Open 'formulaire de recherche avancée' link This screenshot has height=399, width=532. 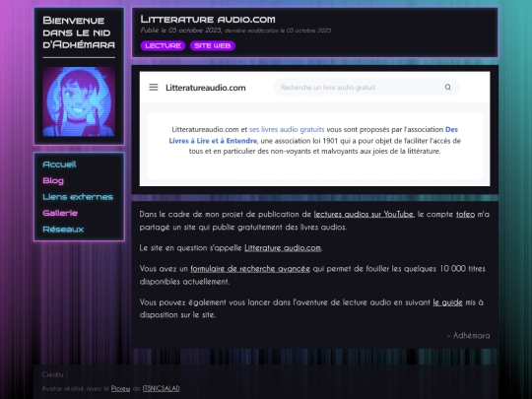(x=250, y=269)
